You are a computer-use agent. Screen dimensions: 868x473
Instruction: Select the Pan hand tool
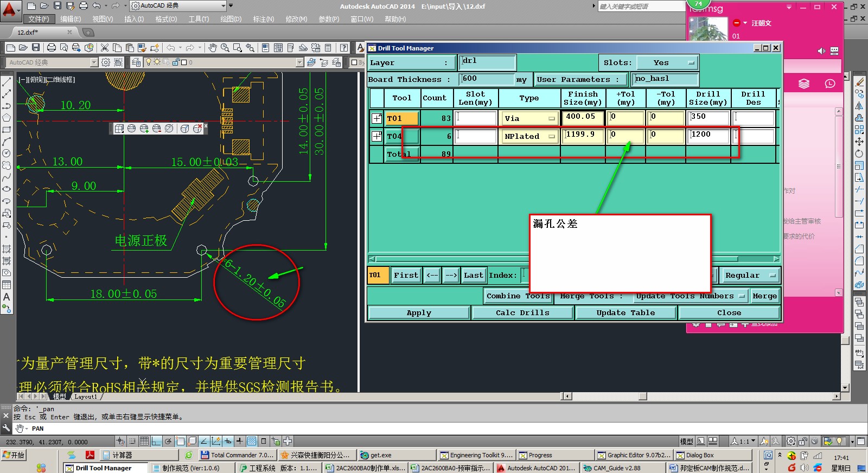[x=213, y=48]
